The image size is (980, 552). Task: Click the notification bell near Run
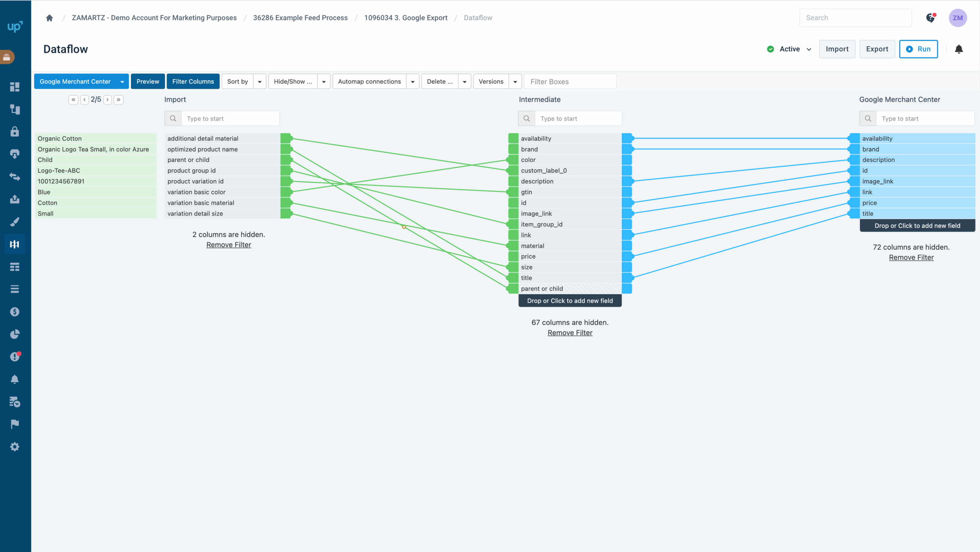(x=959, y=49)
